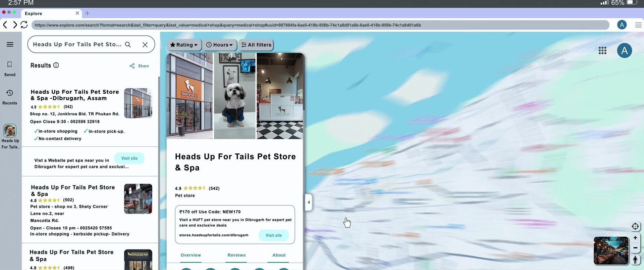Image resolution: width=644 pixels, height=270 pixels.
Task: Select the Explore browser tab
Action: [x=51, y=13]
